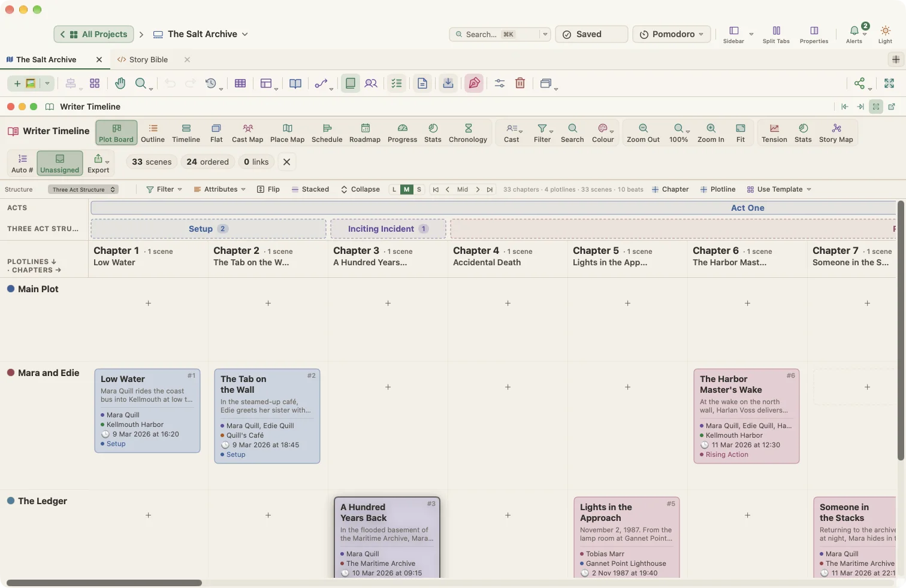906x588 pixels.
Task: Open the Export dropdown
Action: pos(98,163)
